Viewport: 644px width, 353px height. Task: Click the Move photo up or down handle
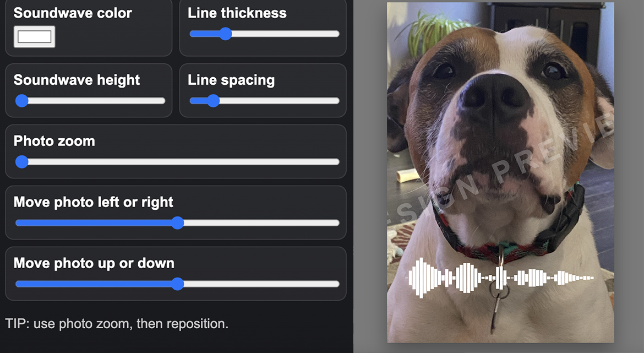click(177, 284)
